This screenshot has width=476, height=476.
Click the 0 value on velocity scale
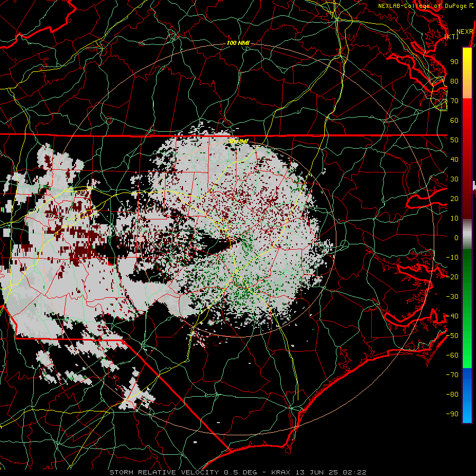[456, 238]
